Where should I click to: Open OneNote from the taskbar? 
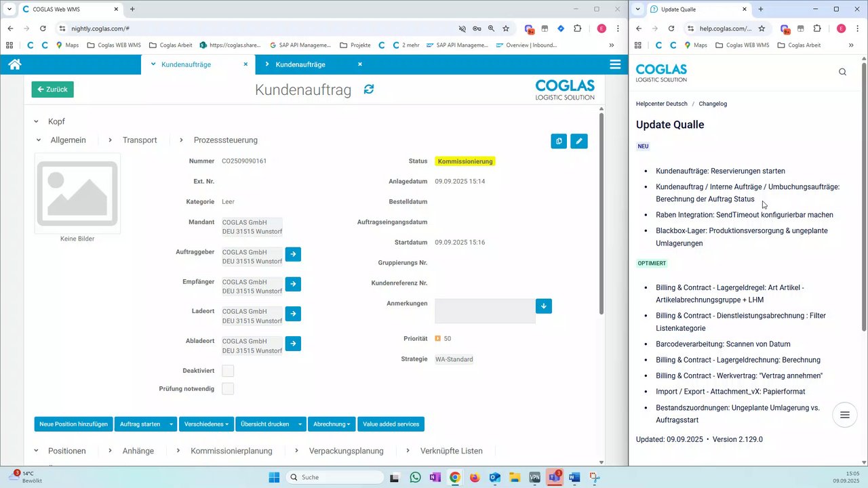coord(435,477)
